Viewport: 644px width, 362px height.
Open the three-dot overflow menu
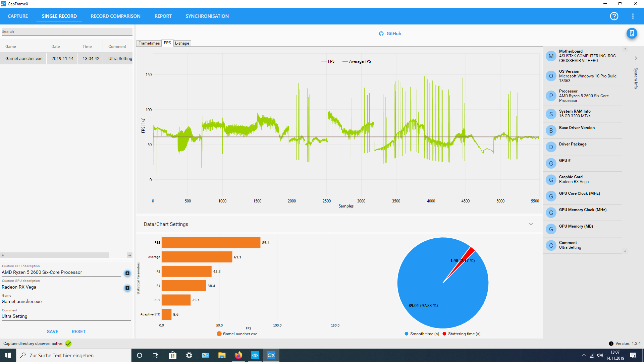(x=633, y=16)
